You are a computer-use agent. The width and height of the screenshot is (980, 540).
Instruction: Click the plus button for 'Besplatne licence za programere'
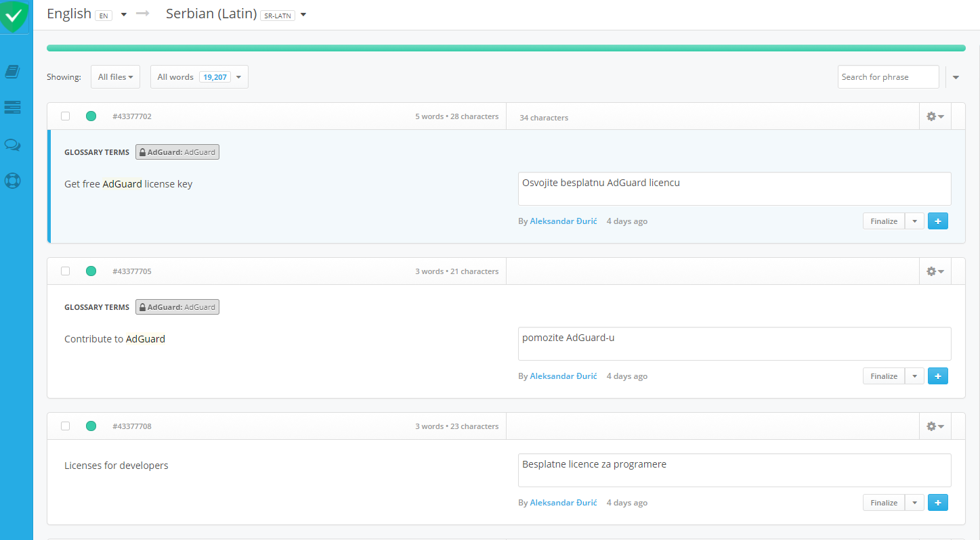(x=937, y=503)
